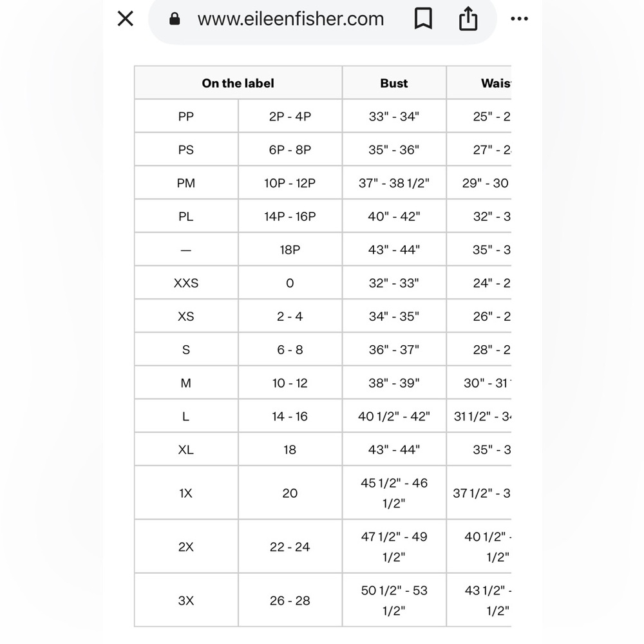This screenshot has height=644, width=644.
Task: Tap the www.eileenfisher.com address field
Action: tap(290, 19)
